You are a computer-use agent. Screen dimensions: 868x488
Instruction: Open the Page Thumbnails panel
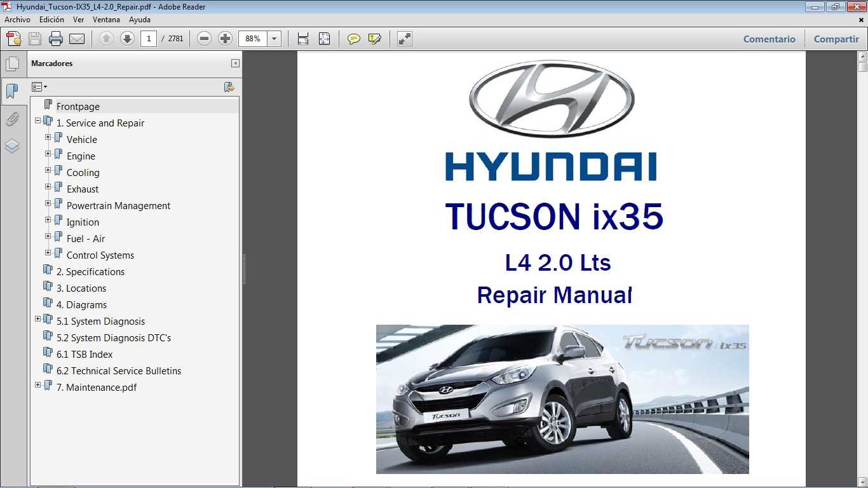(12, 64)
